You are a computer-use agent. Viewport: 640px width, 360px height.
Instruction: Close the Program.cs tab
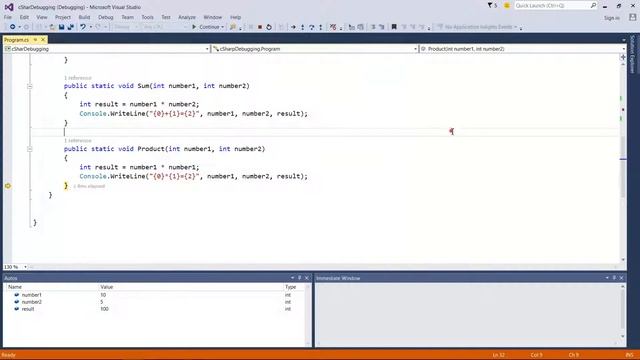pos(43,40)
